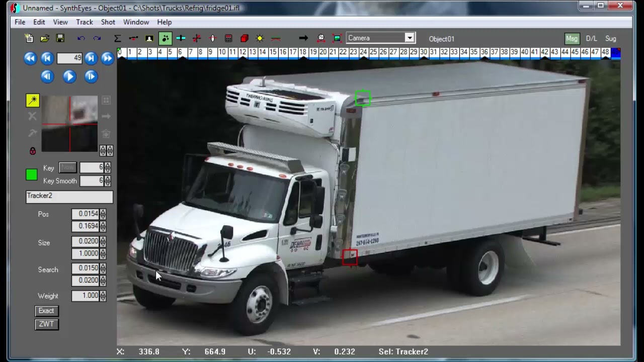The image size is (644, 362).
Task: Click the greyed X delete tracker icon
Action: point(33,117)
